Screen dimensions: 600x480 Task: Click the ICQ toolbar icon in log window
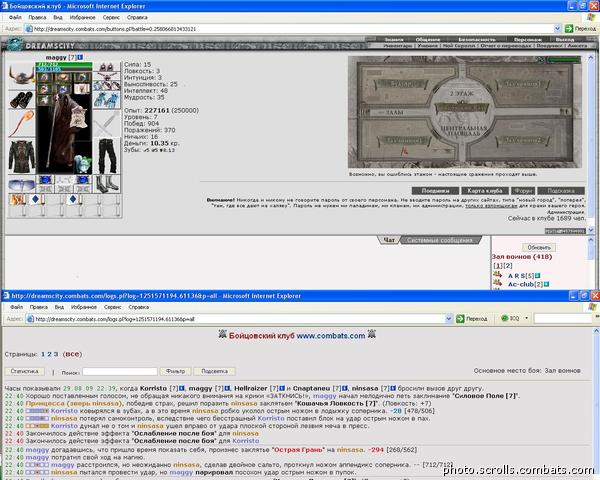click(505, 318)
